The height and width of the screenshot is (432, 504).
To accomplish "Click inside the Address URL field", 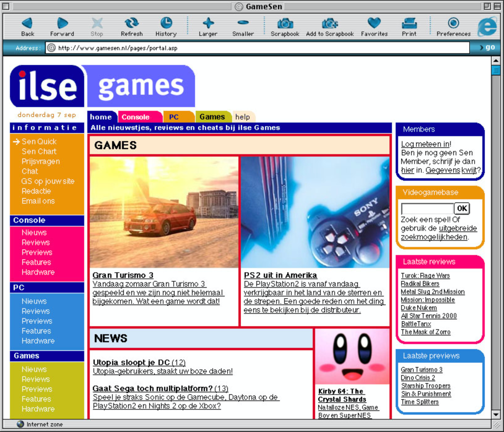I will point(257,48).
